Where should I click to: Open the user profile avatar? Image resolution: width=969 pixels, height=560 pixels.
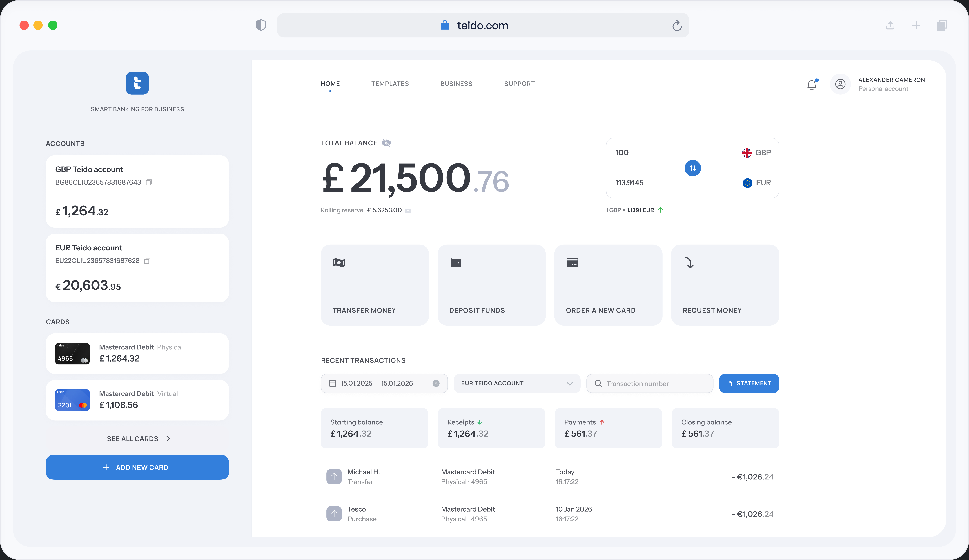point(840,84)
